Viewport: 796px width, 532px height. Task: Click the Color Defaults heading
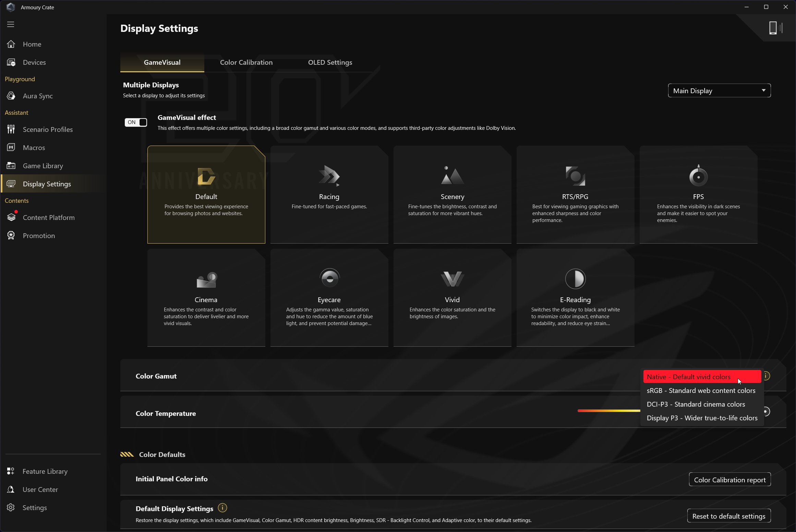(x=162, y=455)
